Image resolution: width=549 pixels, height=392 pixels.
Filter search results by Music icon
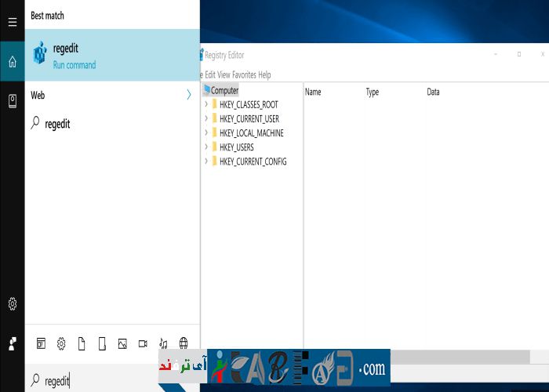163,343
